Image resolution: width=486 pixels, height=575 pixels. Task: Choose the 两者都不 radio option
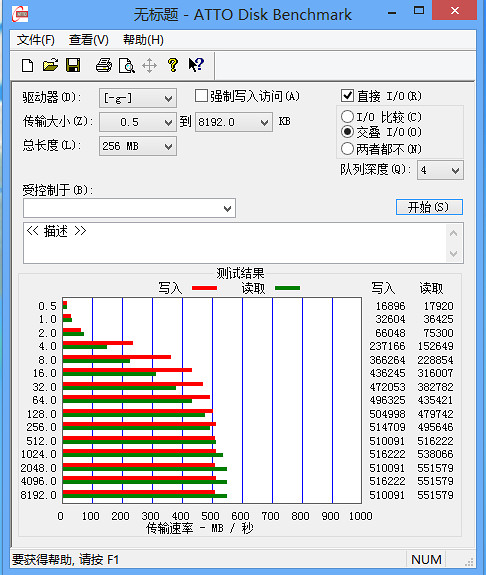tap(347, 149)
